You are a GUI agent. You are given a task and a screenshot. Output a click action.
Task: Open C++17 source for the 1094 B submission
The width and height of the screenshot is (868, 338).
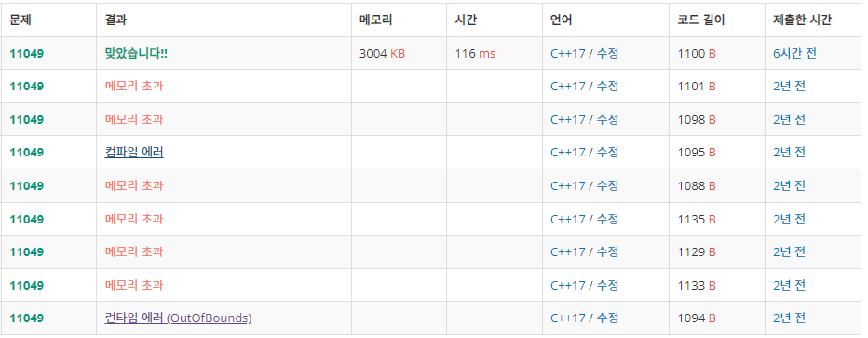568,318
